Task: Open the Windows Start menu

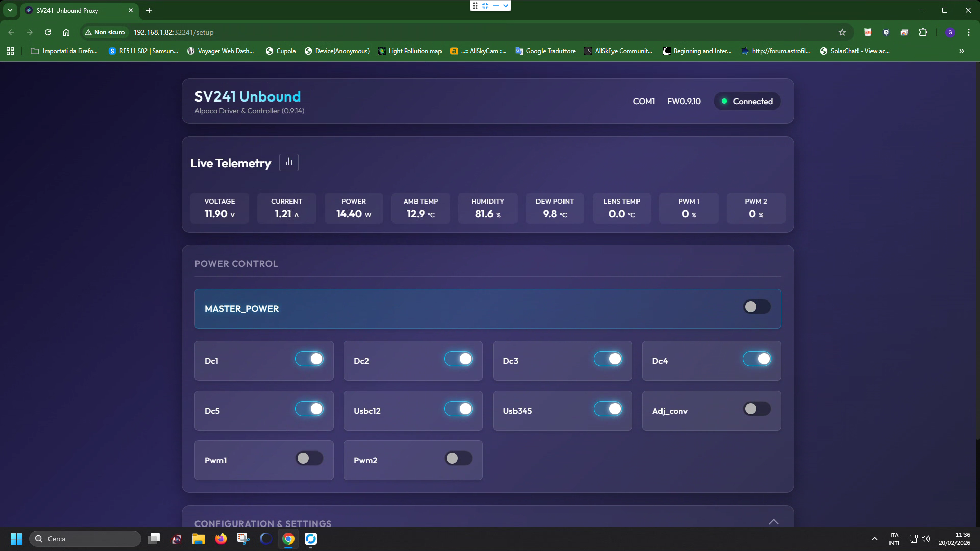Action: tap(16, 539)
